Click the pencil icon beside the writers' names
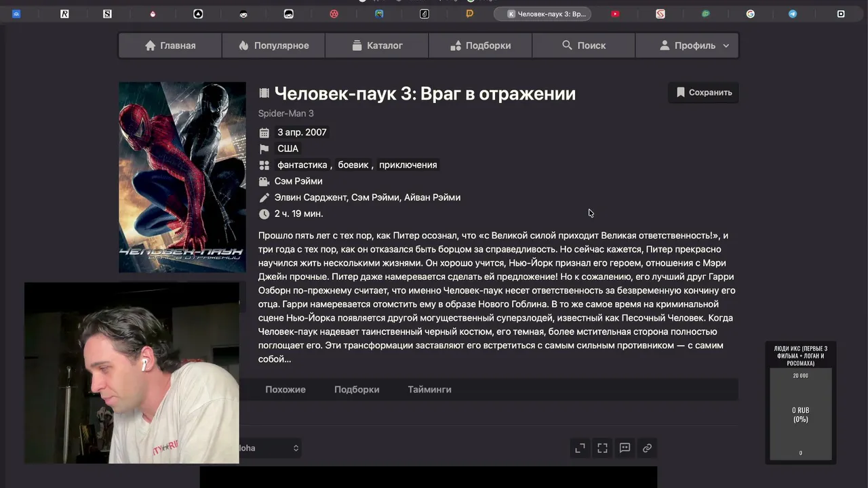 coord(264,198)
